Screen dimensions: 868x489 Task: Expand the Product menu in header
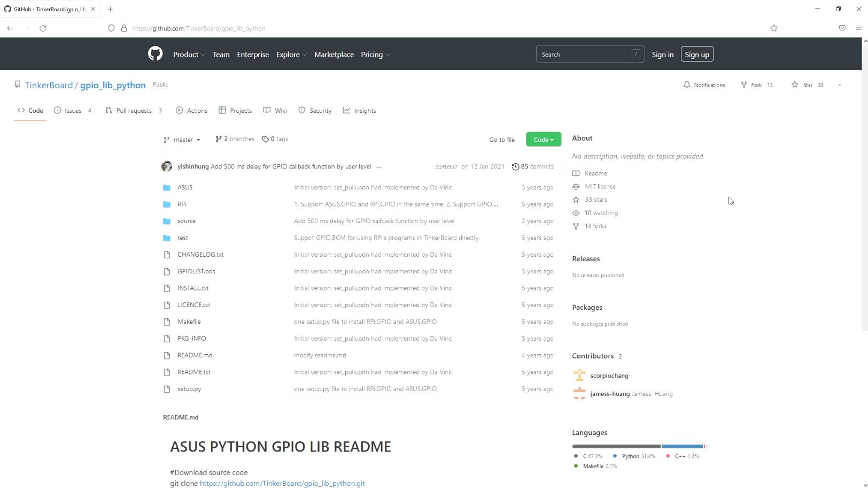point(189,55)
